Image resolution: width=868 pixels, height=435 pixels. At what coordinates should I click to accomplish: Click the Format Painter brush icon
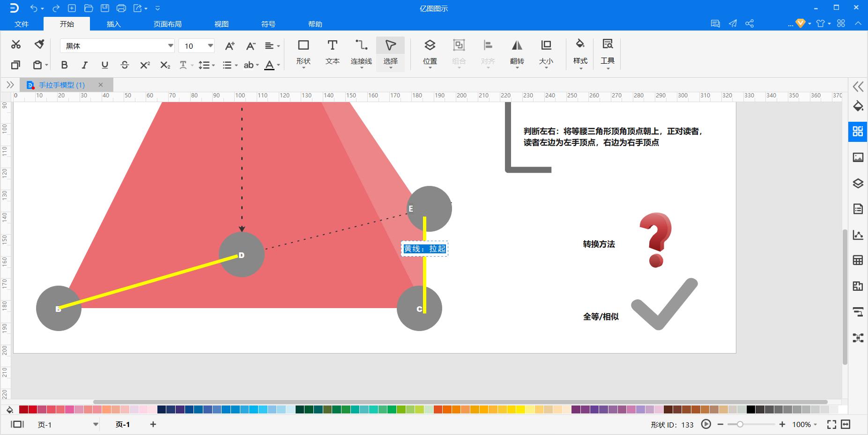(39, 44)
